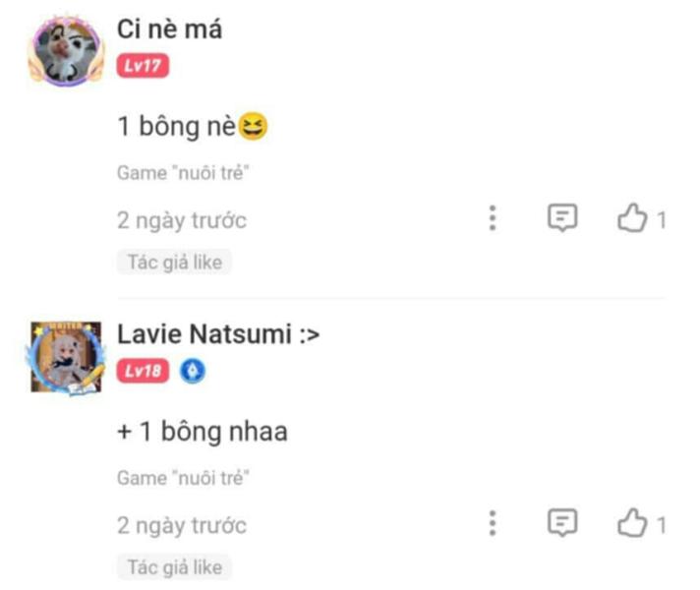The height and width of the screenshot is (590, 700).
Task: Reply to Ci nè má's comment via speech-bubble icon
Action: coord(561,219)
